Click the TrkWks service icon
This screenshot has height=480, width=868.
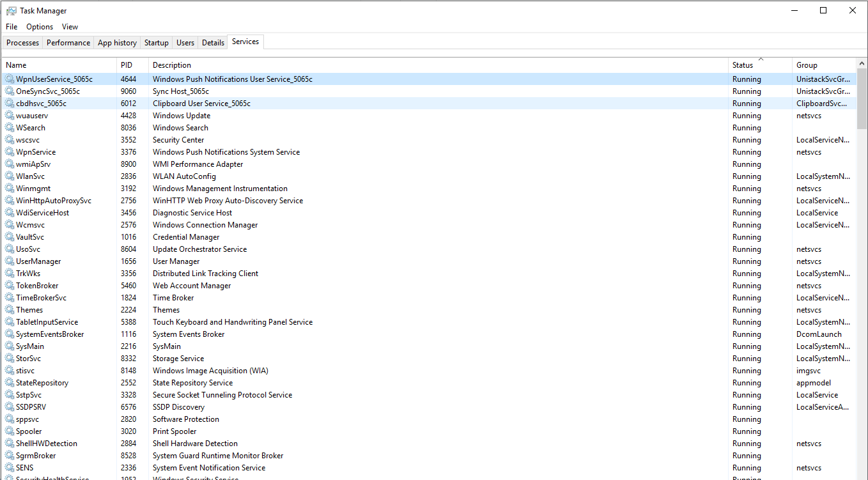click(x=10, y=274)
